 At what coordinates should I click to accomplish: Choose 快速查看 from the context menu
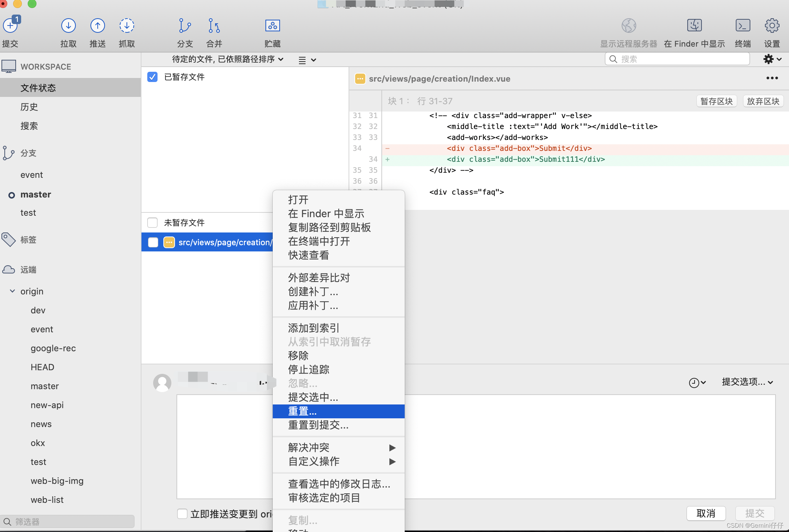point(339,255)
